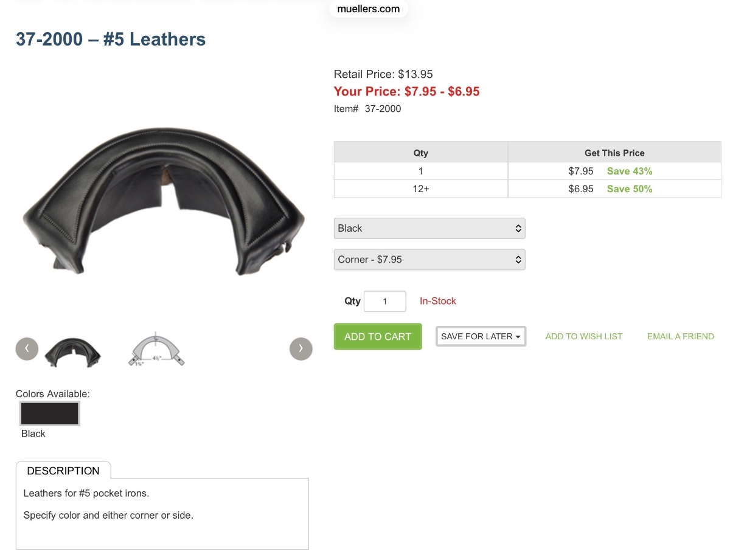Click the previous image carousel arrow
Image resolution: width=730 pixels, height=560 pixels.
(27, 348)
